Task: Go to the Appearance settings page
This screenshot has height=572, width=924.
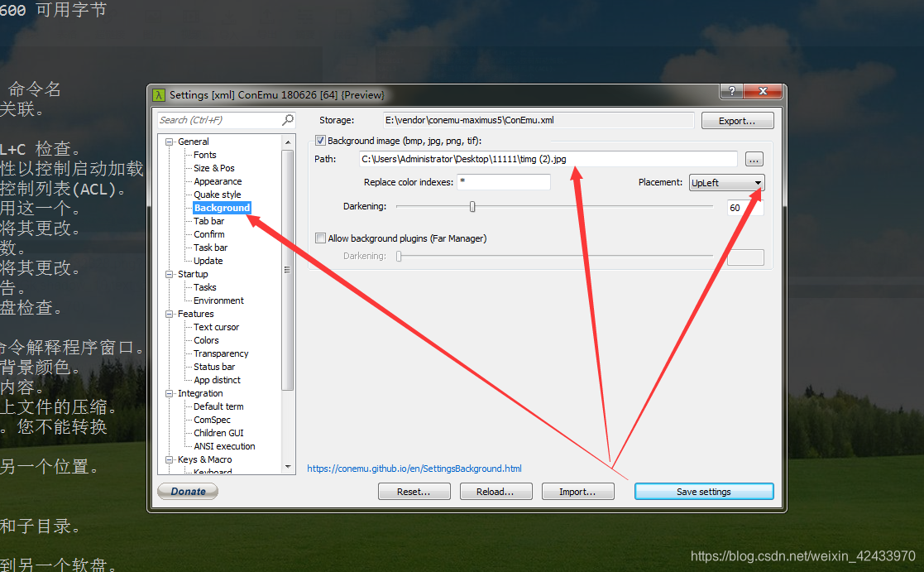Action: pos(218,181)
